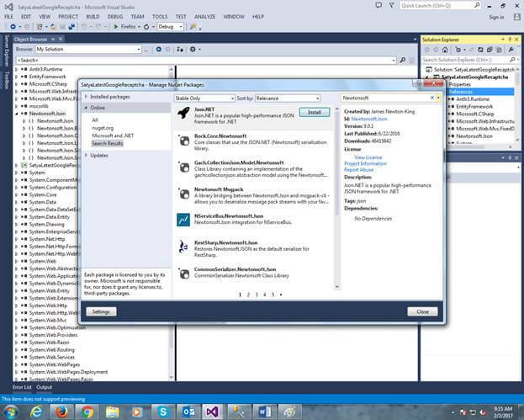The width and height of the screenshot is (524, 420).
Task: Select nuget.org source under Online
Action: [103, 128]
